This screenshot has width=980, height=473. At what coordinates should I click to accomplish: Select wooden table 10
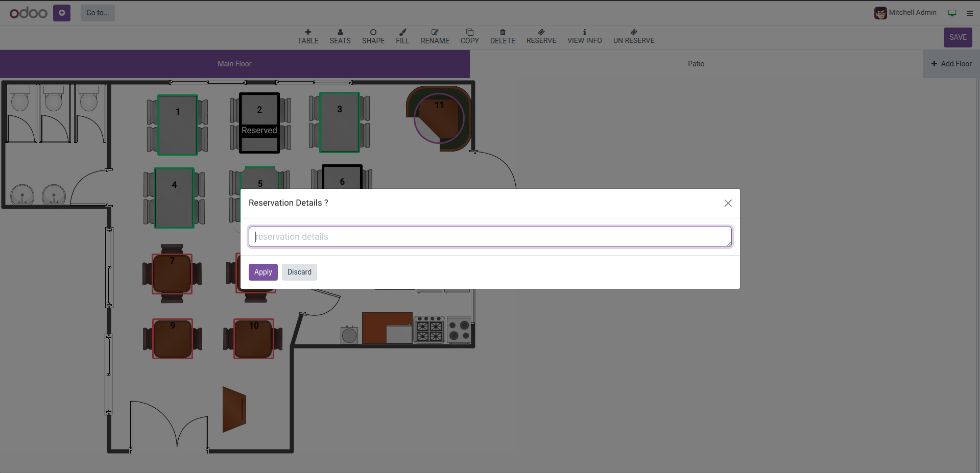pos(254,339)
